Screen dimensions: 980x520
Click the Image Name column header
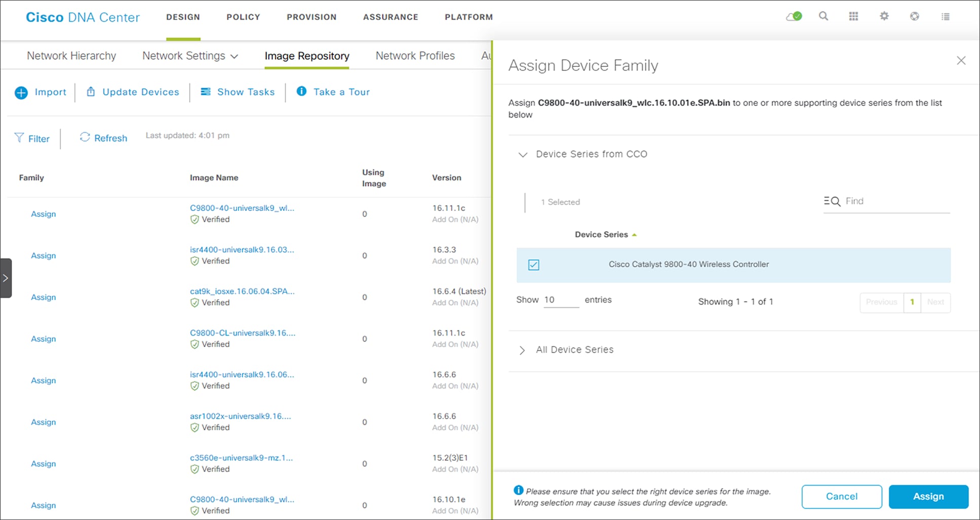(x=214, y=177)
